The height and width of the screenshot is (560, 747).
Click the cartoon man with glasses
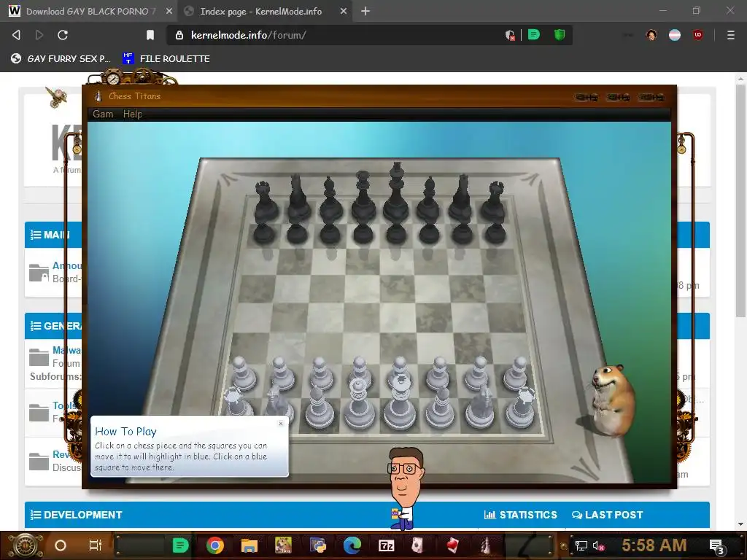tap(404, 488)
